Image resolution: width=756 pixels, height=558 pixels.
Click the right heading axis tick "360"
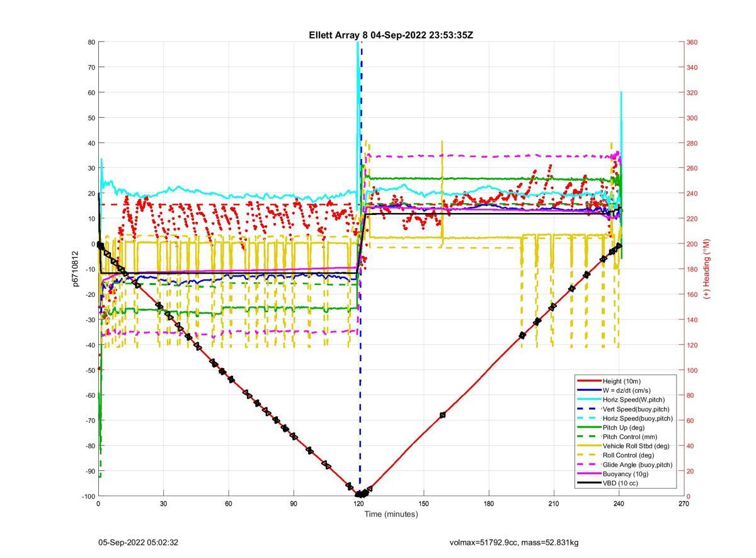pos(692,42)
